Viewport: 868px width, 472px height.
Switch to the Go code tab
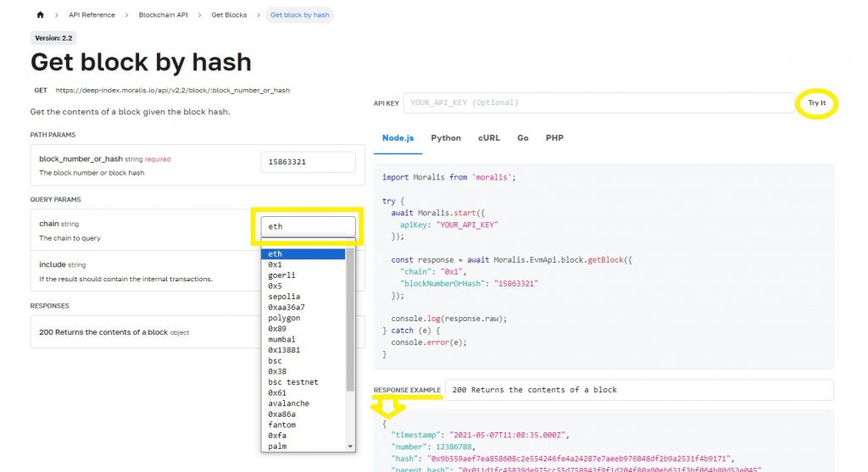[523, 138]
